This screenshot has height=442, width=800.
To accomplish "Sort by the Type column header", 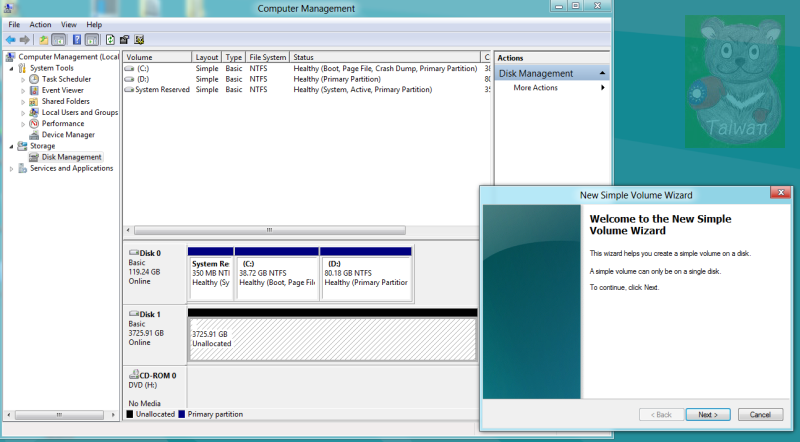I will [234, 57].
